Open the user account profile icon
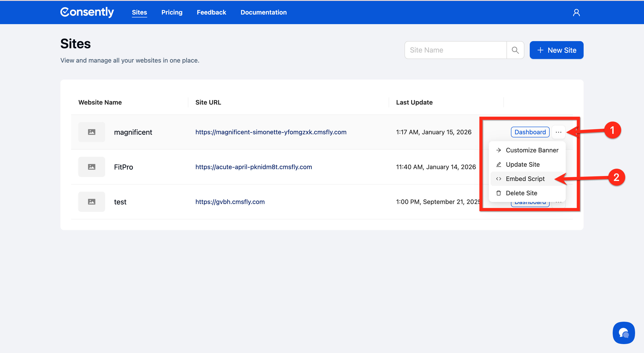 (x=576, y=13)
